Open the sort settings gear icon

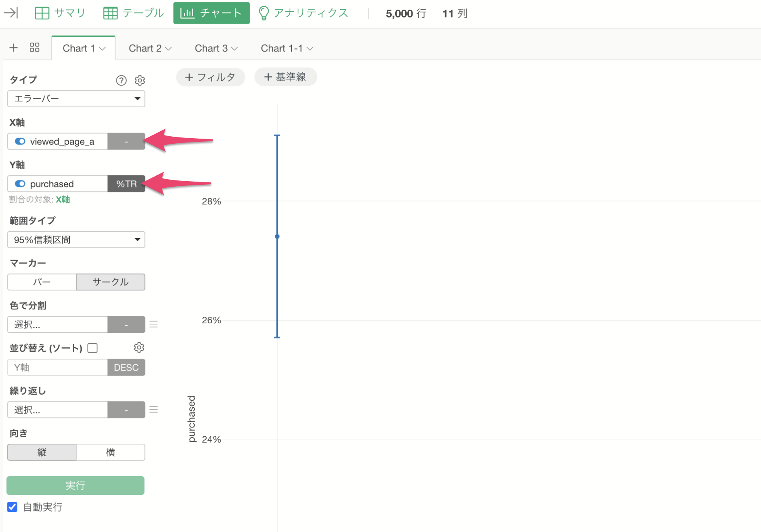pyautogui.click(x=139, y=348)
